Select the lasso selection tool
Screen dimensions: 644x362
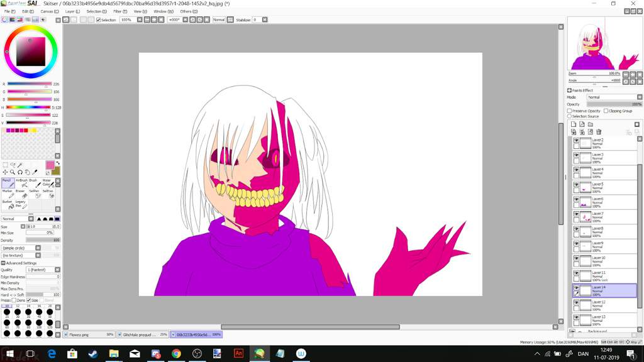[13, 165]
